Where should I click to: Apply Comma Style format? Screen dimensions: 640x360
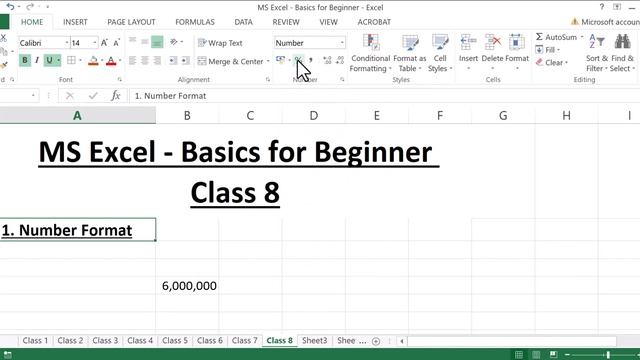tap(311, 60)
